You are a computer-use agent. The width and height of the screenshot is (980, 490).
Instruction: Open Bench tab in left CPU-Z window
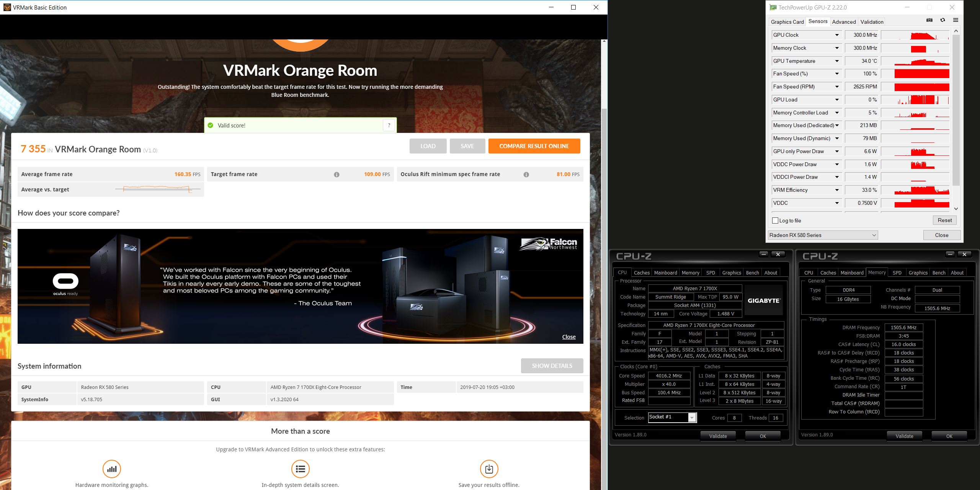coord(752,273)
